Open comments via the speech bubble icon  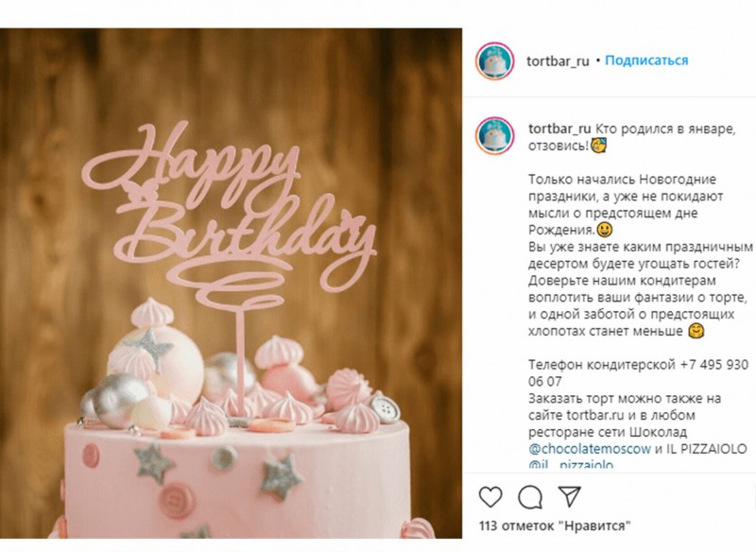click(x=530, y=496)
